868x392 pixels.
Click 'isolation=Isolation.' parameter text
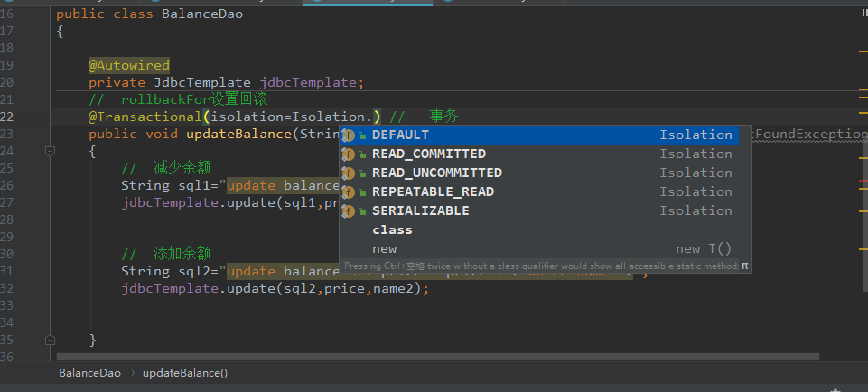[x=293, y=117]
